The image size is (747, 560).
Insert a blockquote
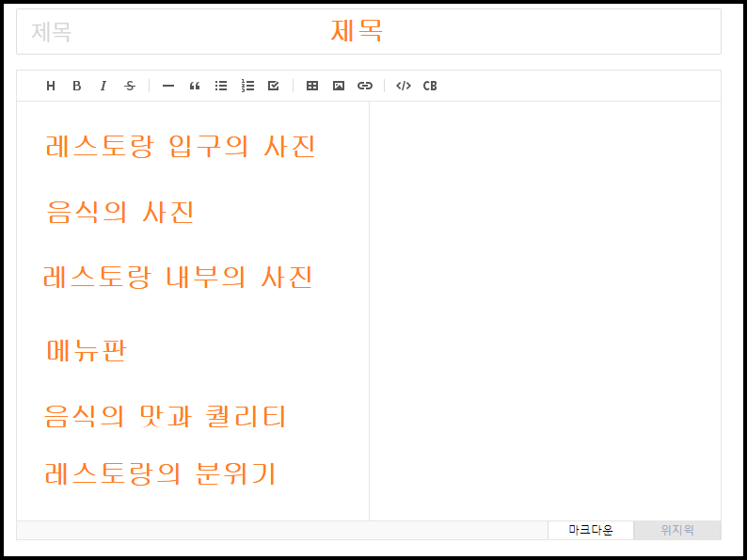tap(195, 86)
